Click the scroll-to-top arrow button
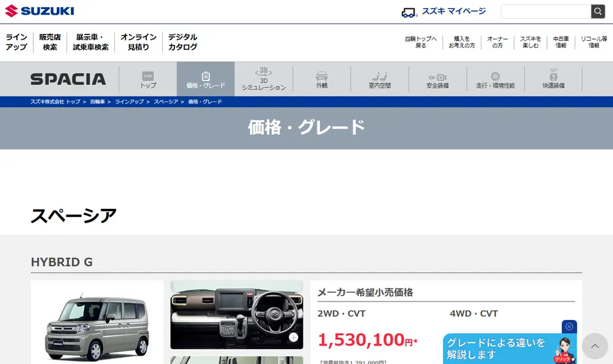 (x=594, y=346)
